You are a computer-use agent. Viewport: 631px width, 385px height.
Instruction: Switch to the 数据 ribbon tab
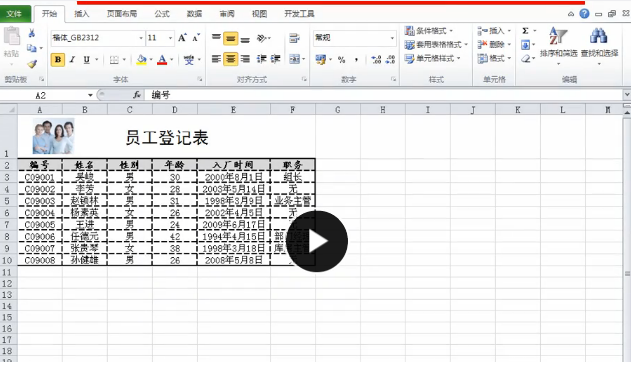[194, 14]
